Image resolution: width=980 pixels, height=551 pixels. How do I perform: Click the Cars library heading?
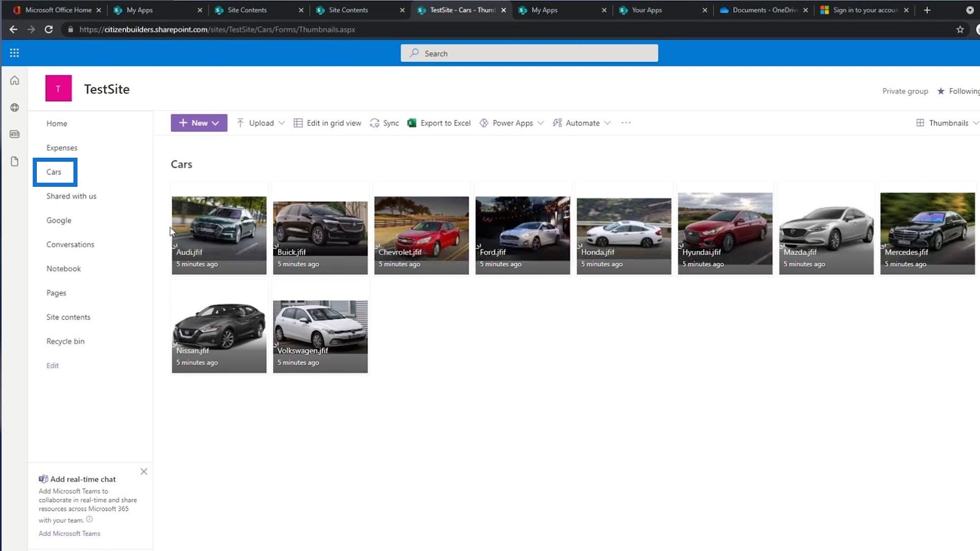click(182, 164)
